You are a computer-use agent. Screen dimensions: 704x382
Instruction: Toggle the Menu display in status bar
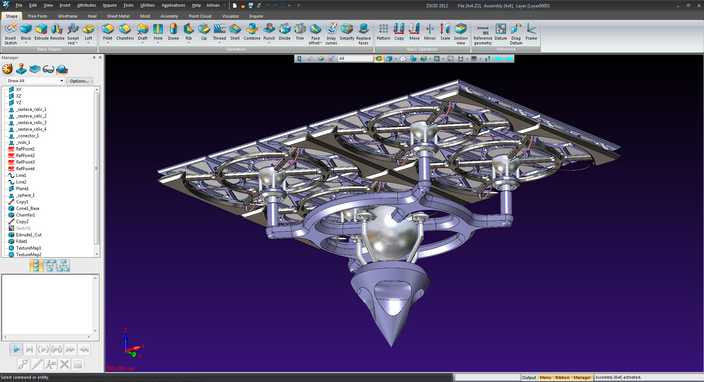[x=545, y=378]
